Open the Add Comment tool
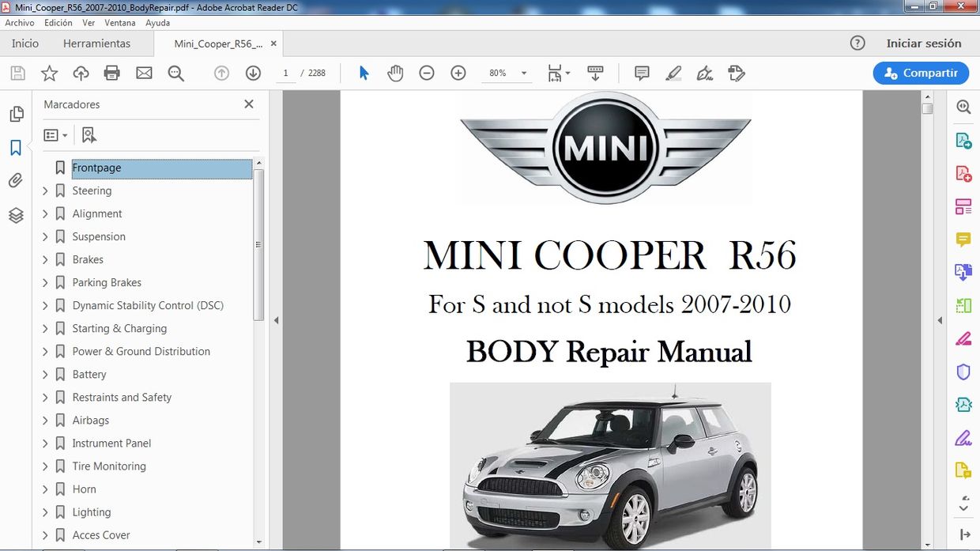 [641, 73]
